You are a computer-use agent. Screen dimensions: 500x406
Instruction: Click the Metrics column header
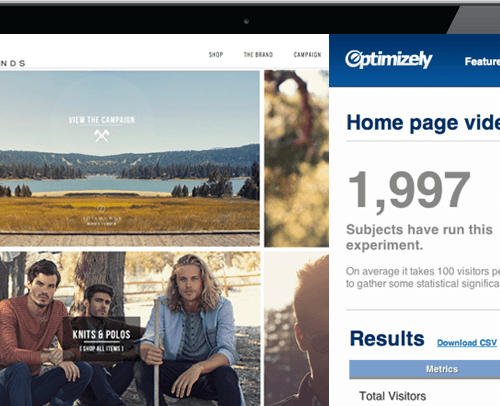pyautogui.click(x=442, y=369)
